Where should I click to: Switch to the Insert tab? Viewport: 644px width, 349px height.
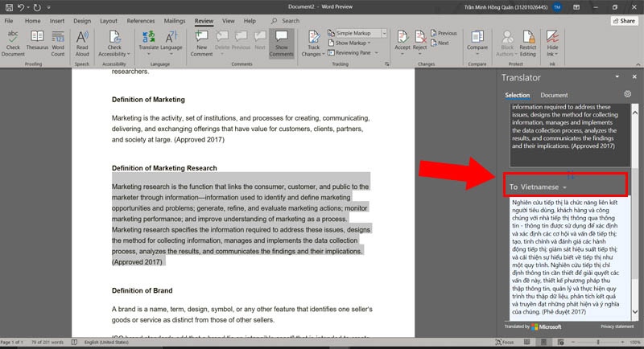pos(56,21)
